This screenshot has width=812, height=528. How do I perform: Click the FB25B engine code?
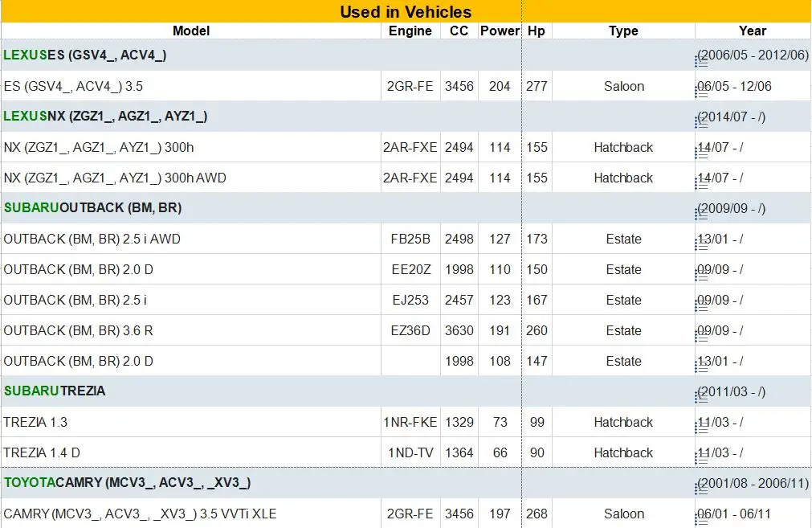point(410,239)
